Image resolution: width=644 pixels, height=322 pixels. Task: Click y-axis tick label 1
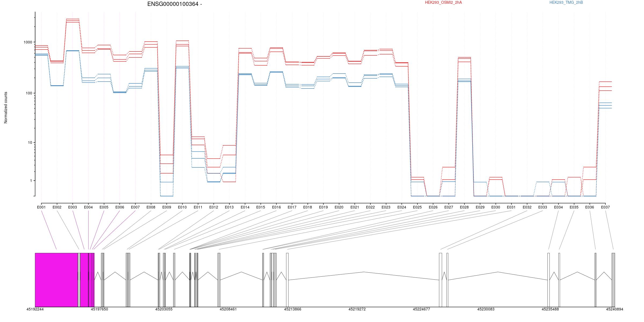click(x=31, y=181)
